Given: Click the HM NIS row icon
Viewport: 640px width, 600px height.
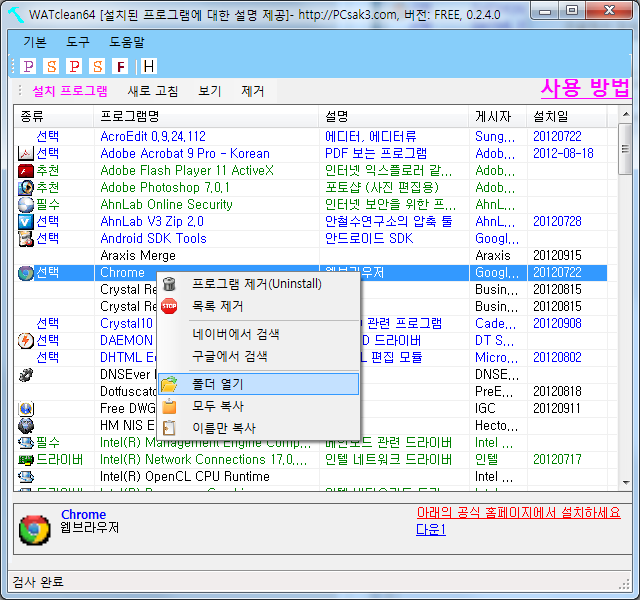Looking at the screenshot, I should [x=26, y=426].
